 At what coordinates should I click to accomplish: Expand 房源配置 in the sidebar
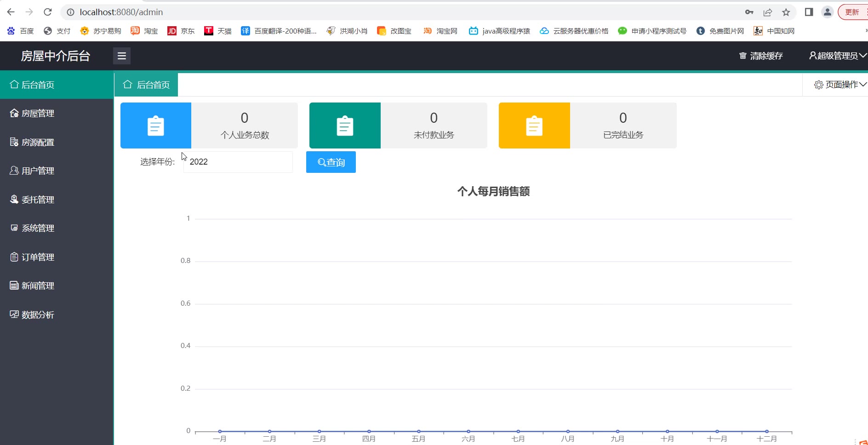click(x=57, y=142)
